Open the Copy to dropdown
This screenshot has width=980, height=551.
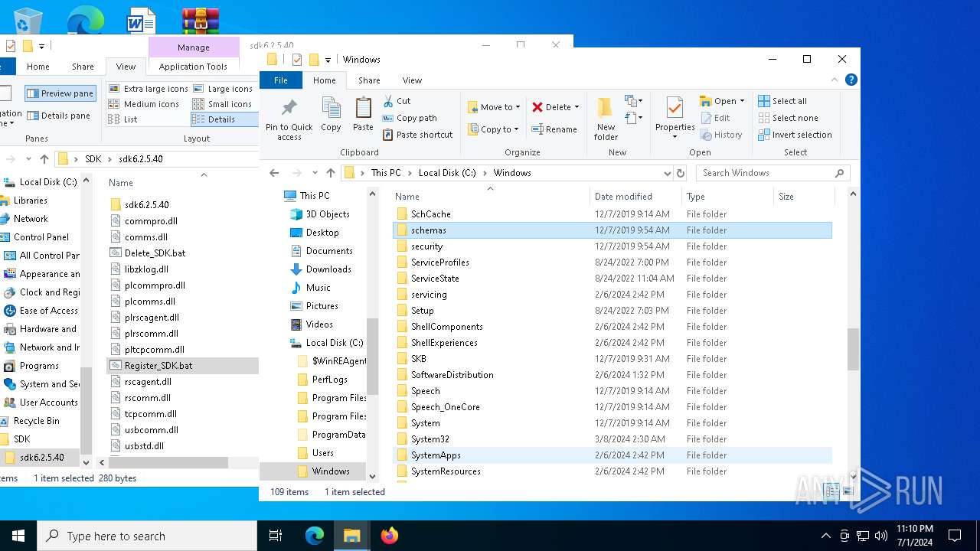pos(493,129)
